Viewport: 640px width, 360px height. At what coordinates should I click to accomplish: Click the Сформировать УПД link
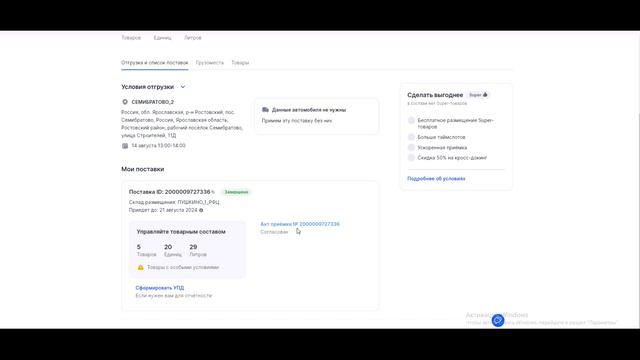(x=160, y=288)
